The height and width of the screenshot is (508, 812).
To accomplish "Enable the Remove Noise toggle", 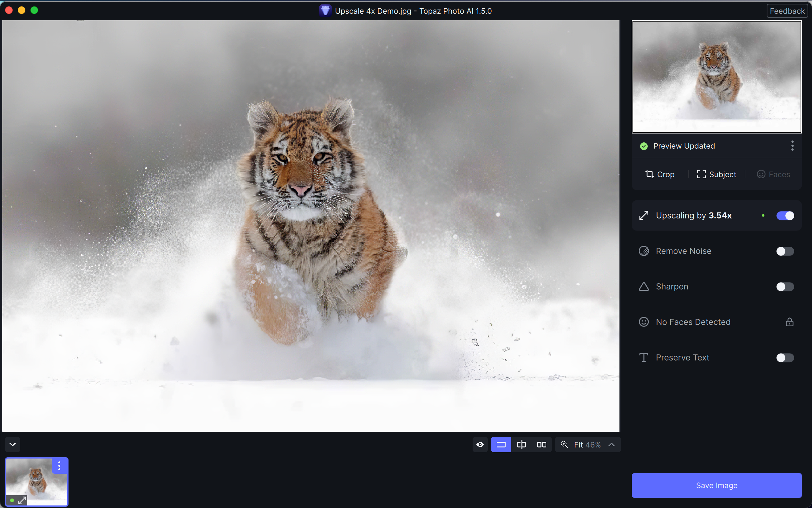I will 785,251.
